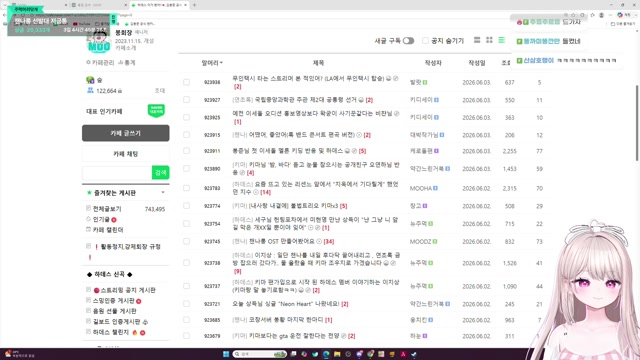
Task: Click the level badge next to author MOOHA
Action: pyautogui.click(x=436, y=188)
